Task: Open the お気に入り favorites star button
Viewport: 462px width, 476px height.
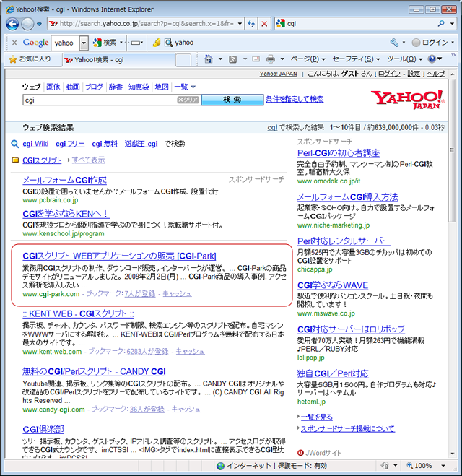Action: click(x=30, y=59)
